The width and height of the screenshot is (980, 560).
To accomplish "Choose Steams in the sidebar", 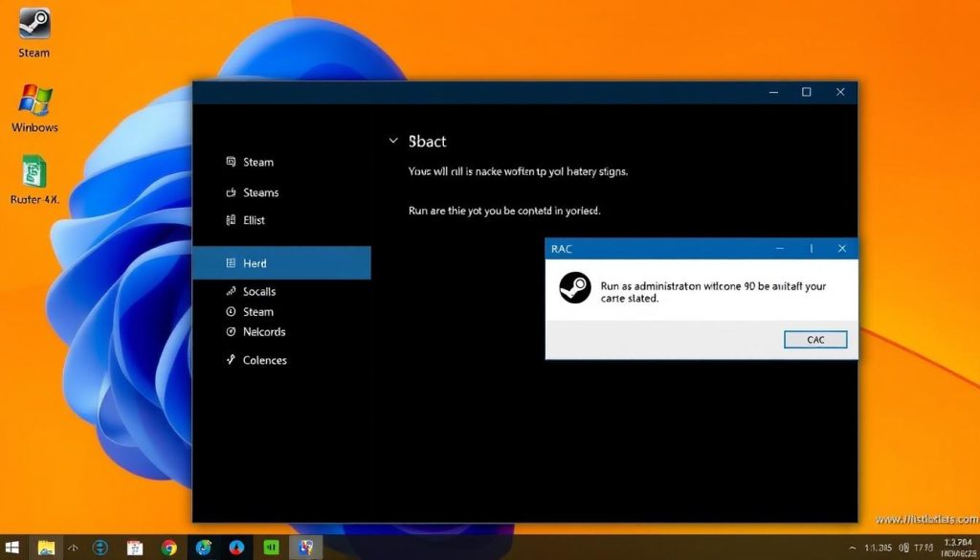I will click(260, 192).
